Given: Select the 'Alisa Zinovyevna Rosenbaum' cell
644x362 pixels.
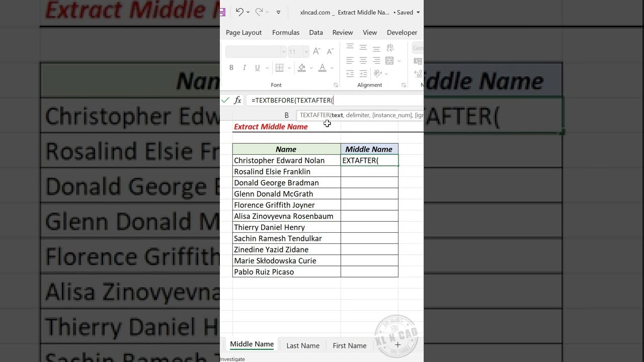Looking at the screenshot, I should pyautogui.click(x=286, y=216).
